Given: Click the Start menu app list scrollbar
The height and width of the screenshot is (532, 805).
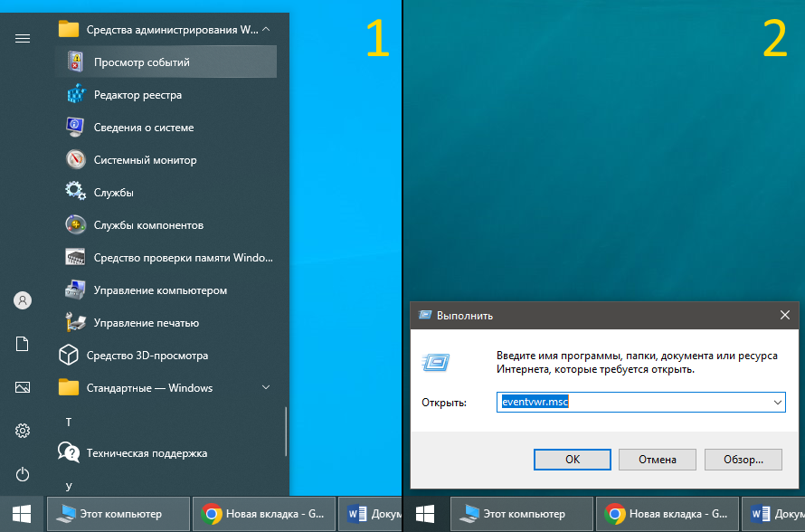Looking at the screenshot, I should (286, 432).
